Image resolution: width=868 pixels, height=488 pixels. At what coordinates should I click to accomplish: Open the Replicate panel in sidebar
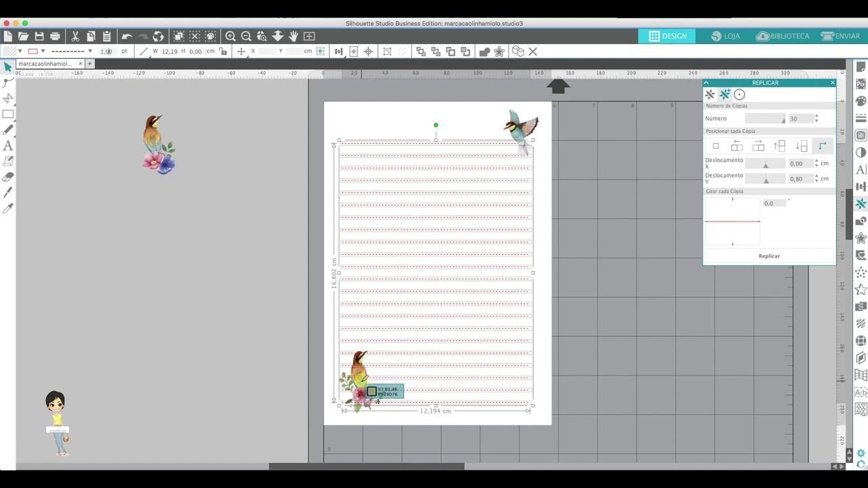coord(861,203)
